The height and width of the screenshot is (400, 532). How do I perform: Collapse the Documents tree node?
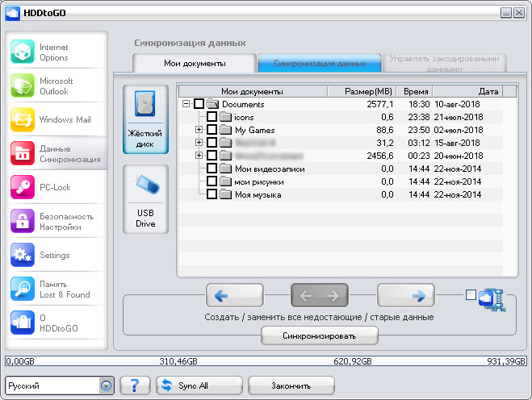[x=186, y=104]
